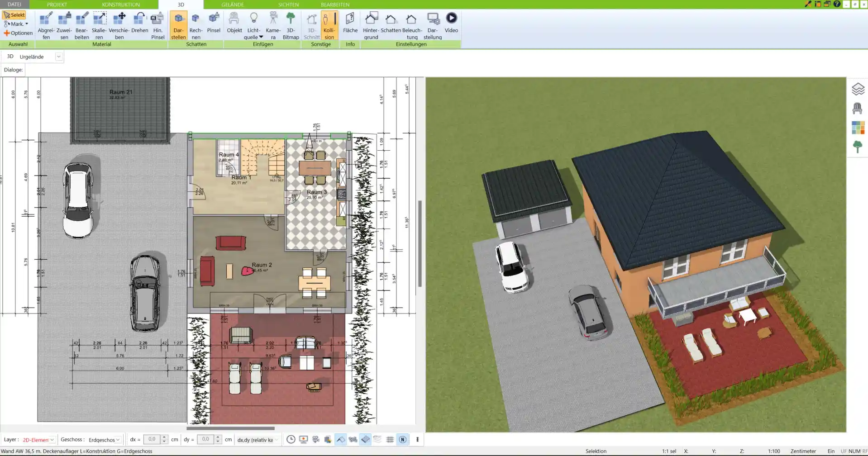Open the layers panel icon on the right
This screenshot has height=456, width=868.
[x=858, y=90]
